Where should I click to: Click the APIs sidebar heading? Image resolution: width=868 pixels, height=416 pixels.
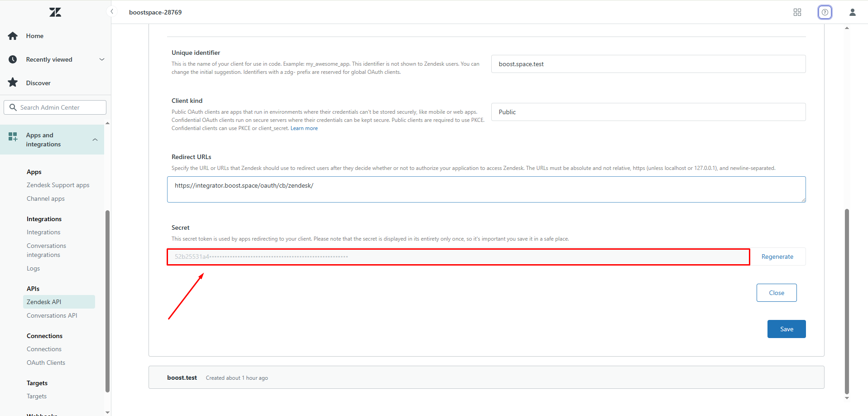[33, 289]
